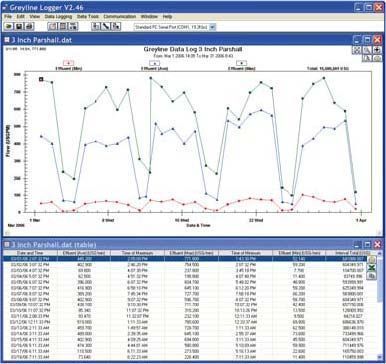
Task: Open the Data Tools menu
Action: click(x=88, y=16)
